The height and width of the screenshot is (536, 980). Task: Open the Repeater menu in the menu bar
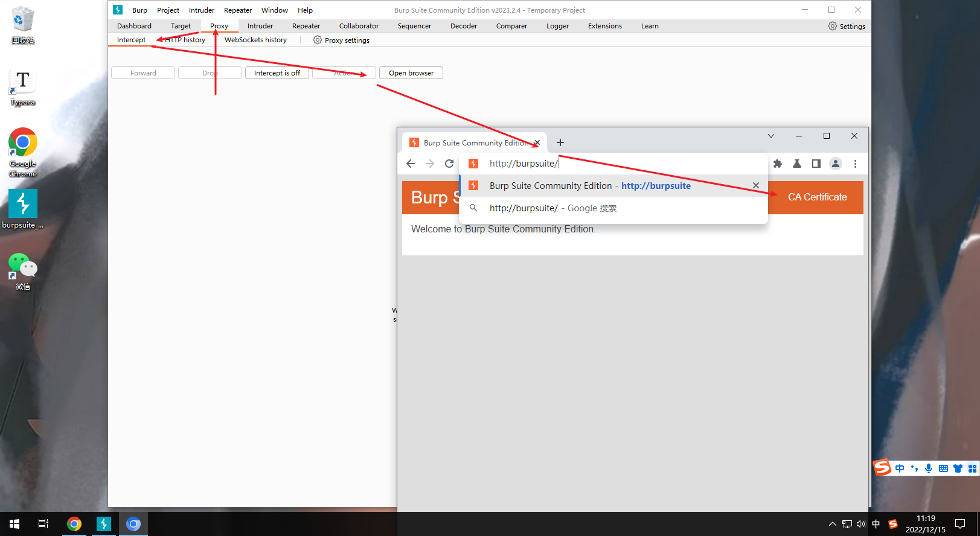click(x=238, y=10)
